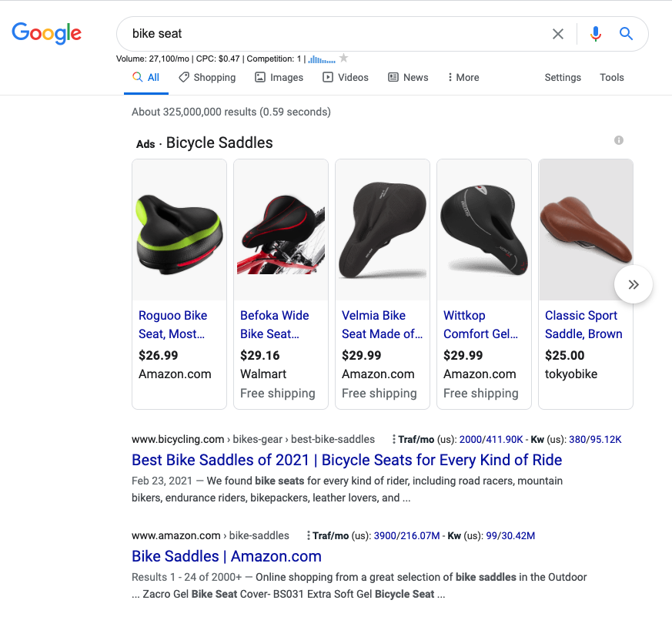Viewport: 672px width, 627px height.
Task: Expand the More search options menu
Action: coord(463,78)
